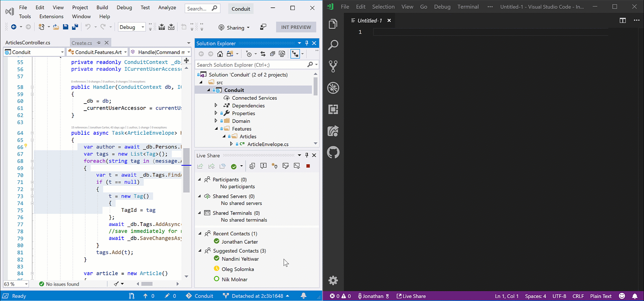Open the Terminal menu in VS Code
The height and width of the screenshot is (301, 644).
click(x=468, y=7)
